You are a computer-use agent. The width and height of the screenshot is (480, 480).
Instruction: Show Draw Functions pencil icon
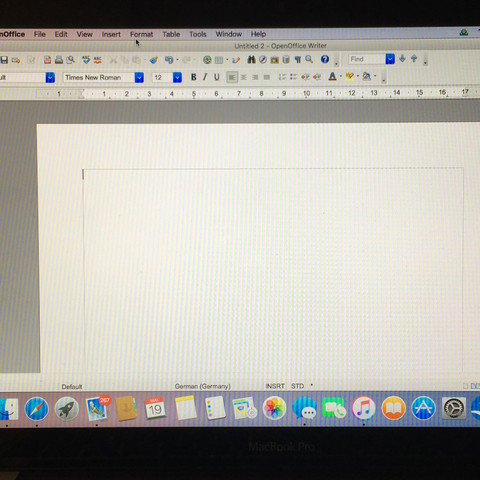point(236,60)
